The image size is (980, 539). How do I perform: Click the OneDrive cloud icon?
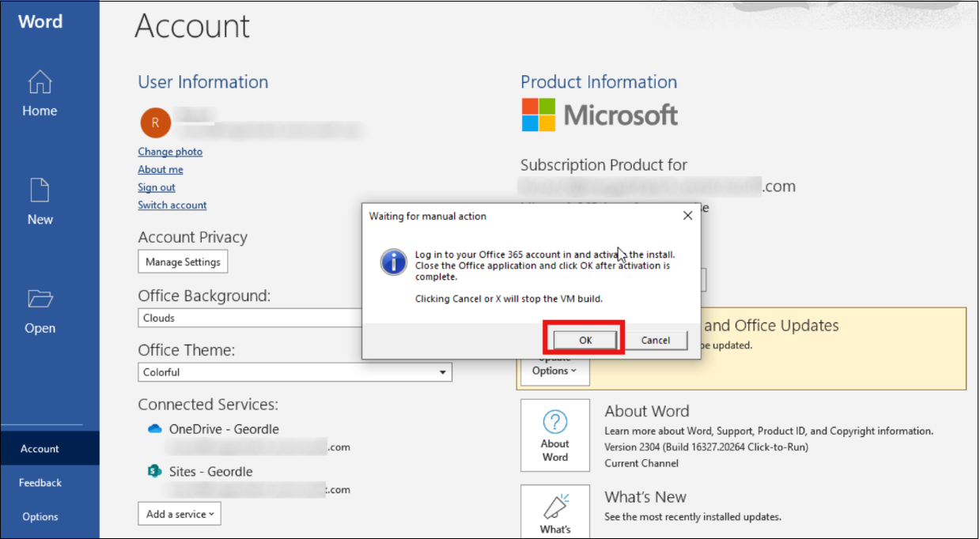[155, 429]
